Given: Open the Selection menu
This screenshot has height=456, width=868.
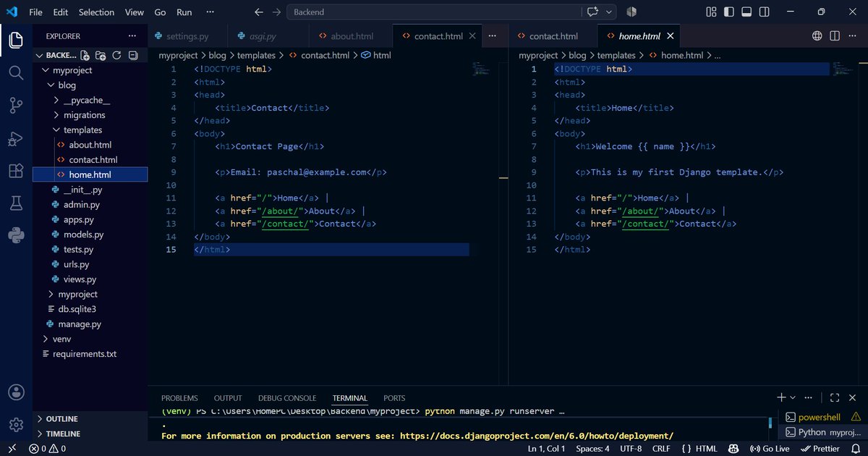Looking at the screenshot, I should [x=96, y=12].
